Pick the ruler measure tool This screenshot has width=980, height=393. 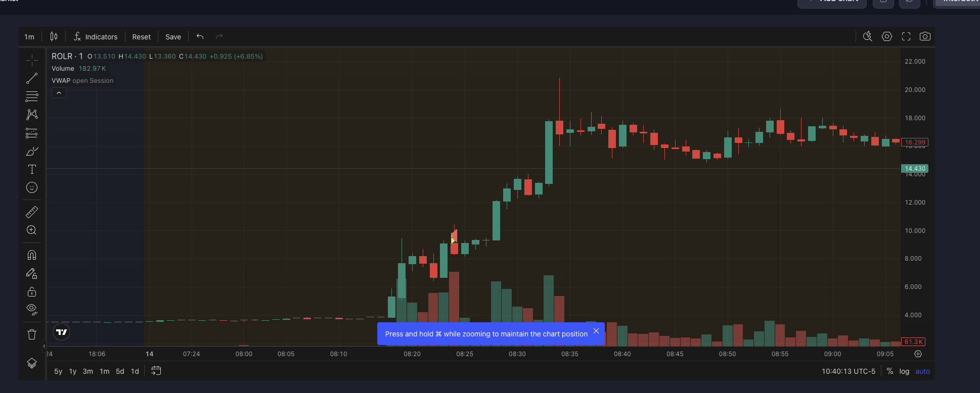(32, 212)
